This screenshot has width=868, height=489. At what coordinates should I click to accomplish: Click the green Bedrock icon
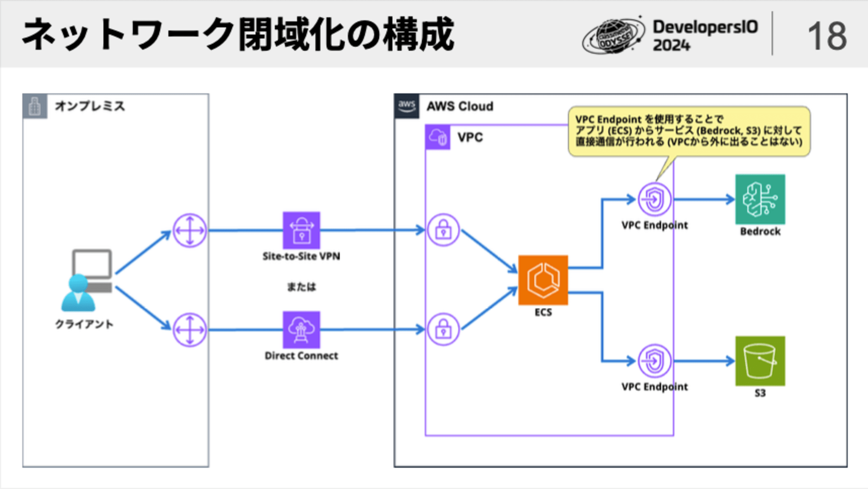(x=760, y=199)
